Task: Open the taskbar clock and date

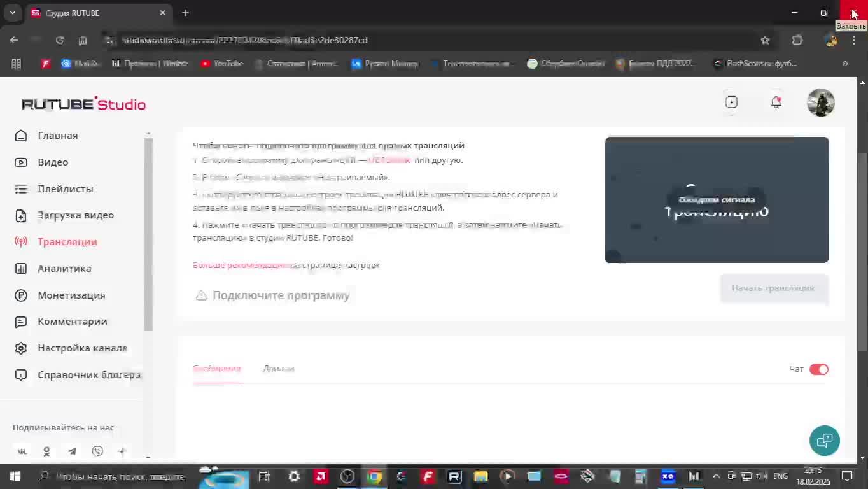Action: click(x=813, y=476)
